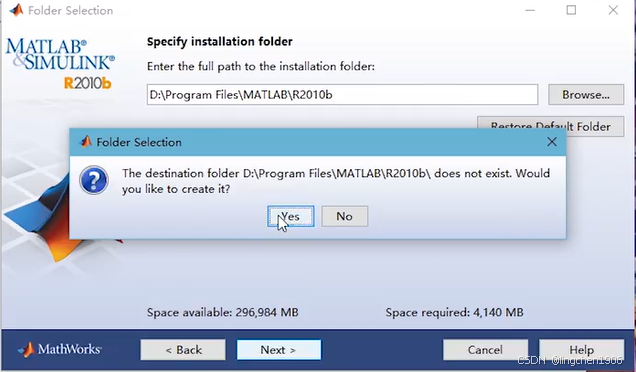Close the main installer window
This screenshot has height=372, width=636.
613,10
